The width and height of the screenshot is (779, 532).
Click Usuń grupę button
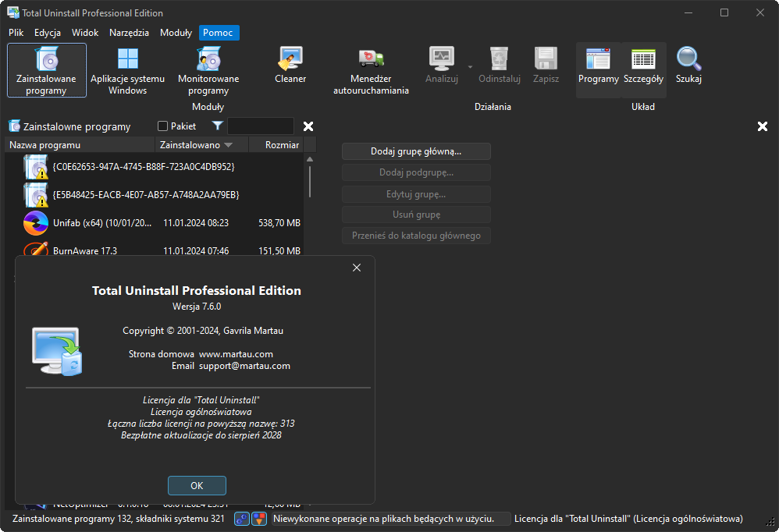tap(416, 215)
